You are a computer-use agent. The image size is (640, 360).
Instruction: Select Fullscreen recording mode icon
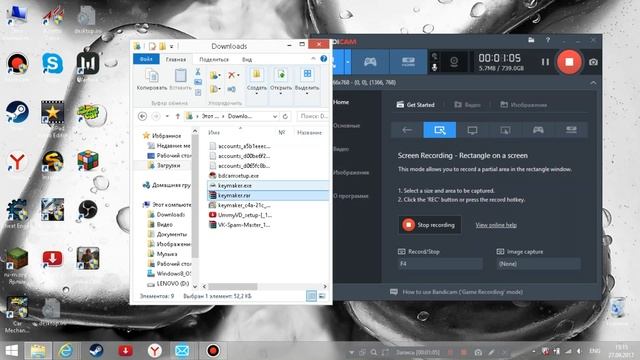pyautogui.click(x=472, y=130)
